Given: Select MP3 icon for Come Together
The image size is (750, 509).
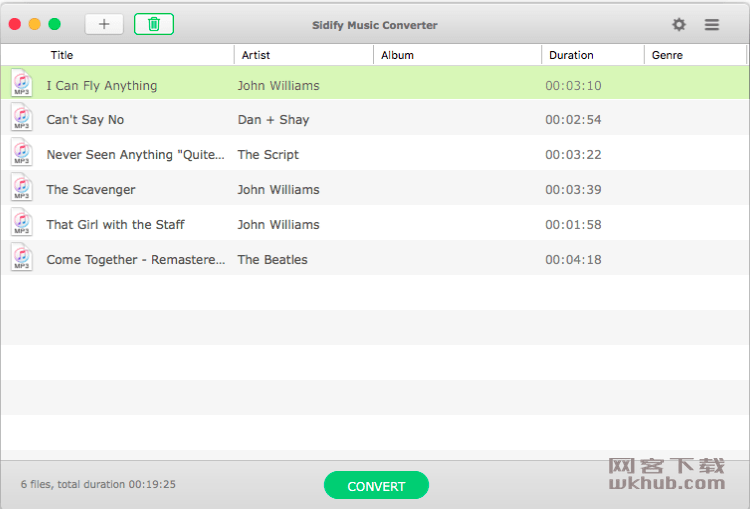Looking at the screenshot, I should (22, 256).
